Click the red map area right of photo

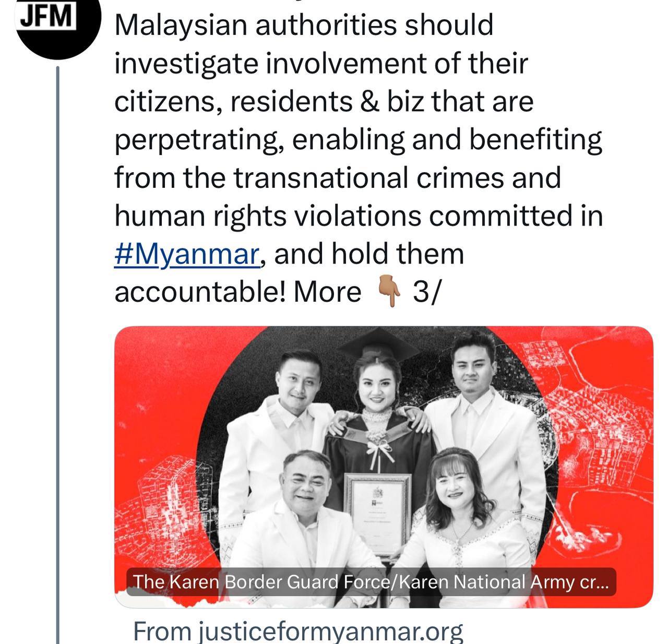point(600,444)
